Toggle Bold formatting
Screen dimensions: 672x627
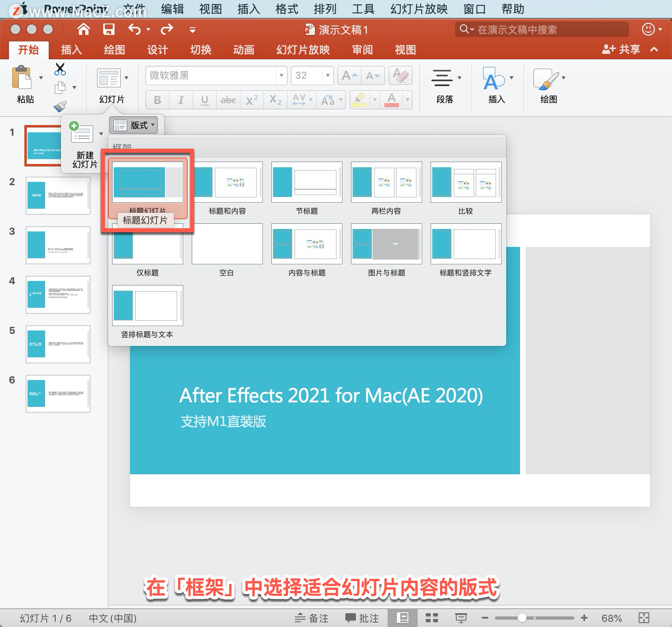coord(158,100)
